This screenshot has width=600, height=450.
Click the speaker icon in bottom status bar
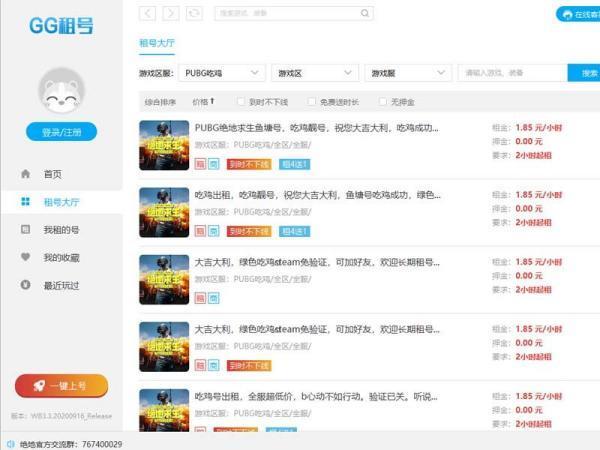tap(11, 443)
